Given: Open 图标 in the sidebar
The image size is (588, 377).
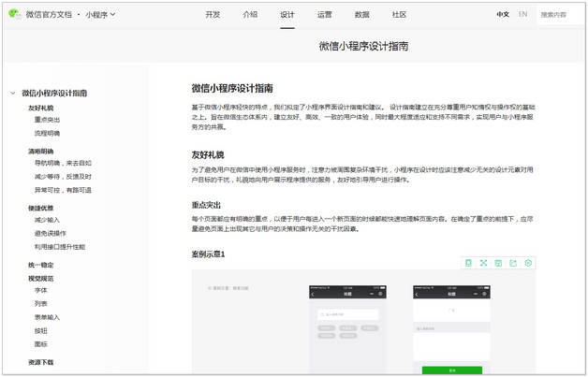Looking at the screenshot, I should (41, 344).
